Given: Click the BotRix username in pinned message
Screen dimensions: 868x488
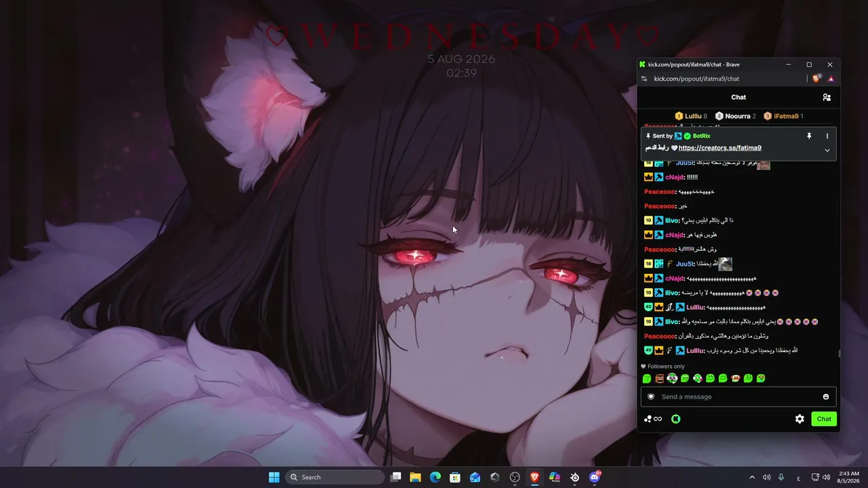Looking at the screenshot, I should point(701,136).
